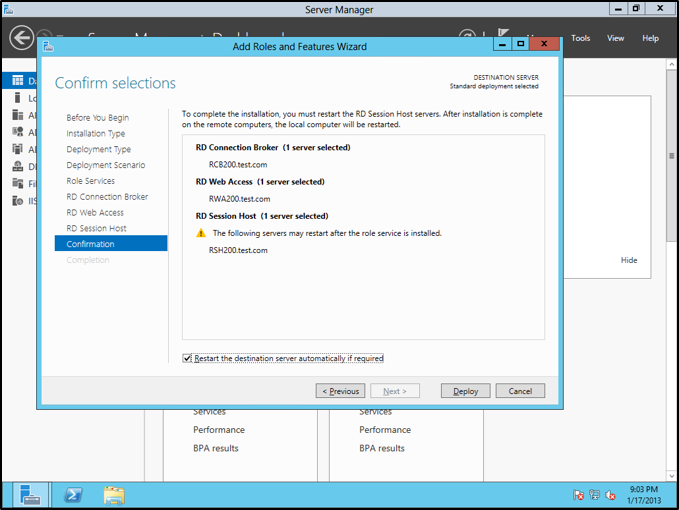Click the Hide link in dashboard

click(x=628, y=260)
